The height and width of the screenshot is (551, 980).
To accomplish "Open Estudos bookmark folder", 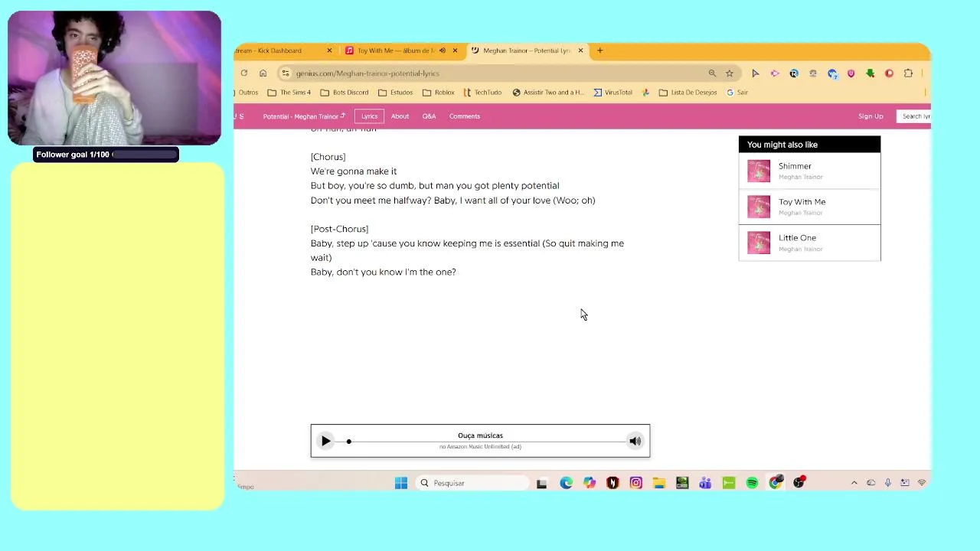I will click(395, 93).
